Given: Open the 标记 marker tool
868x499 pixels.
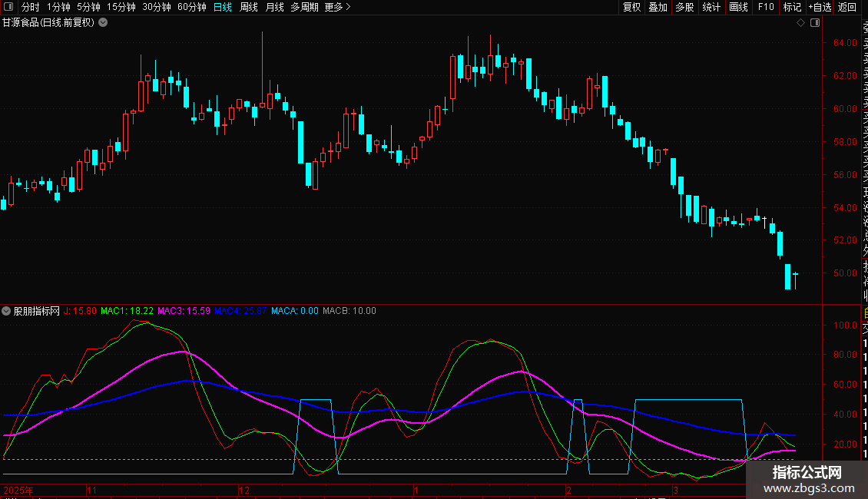Looking at the screenshot, I should (x=792, y=7).
